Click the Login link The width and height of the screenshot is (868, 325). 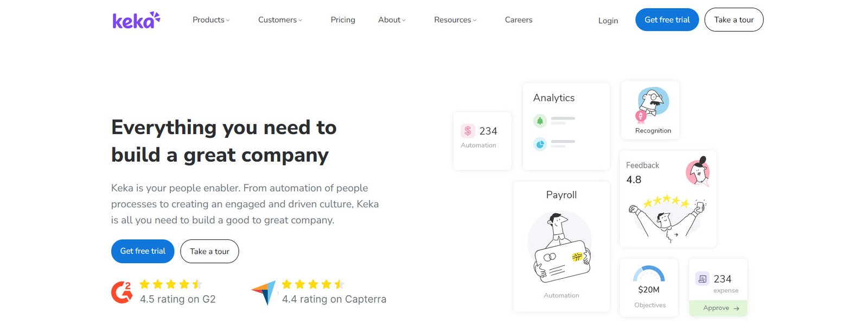608,21
